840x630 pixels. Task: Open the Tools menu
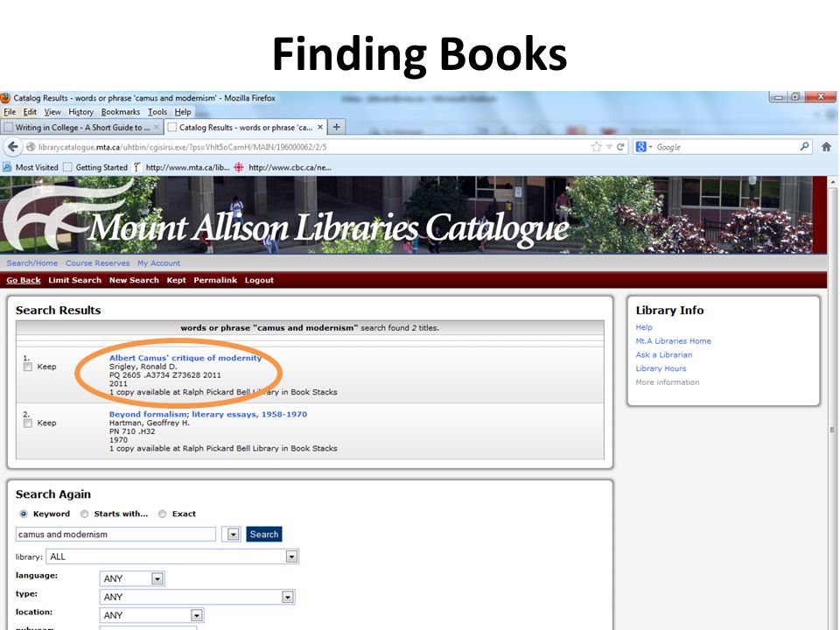[157, 112]
